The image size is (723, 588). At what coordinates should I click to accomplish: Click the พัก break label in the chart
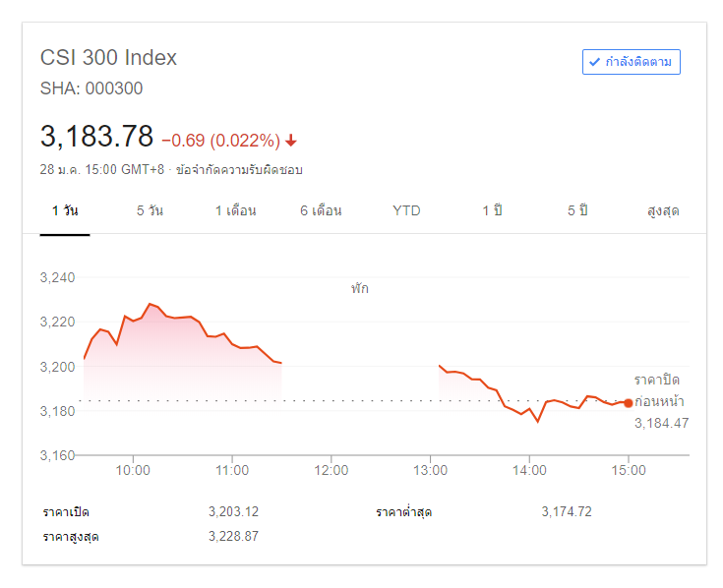pos(359,289)
